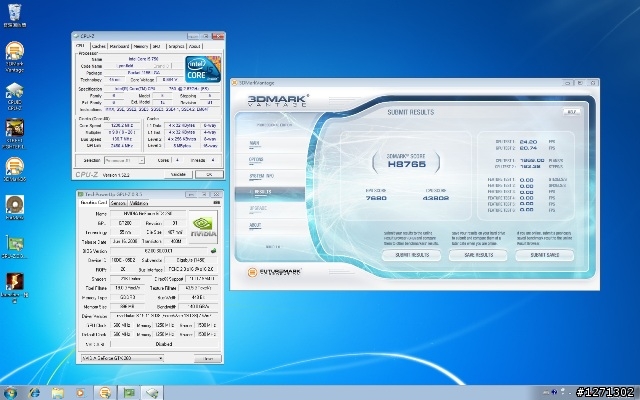
Task: Select the CPU tab in CPU-Z
Action: 81,46
